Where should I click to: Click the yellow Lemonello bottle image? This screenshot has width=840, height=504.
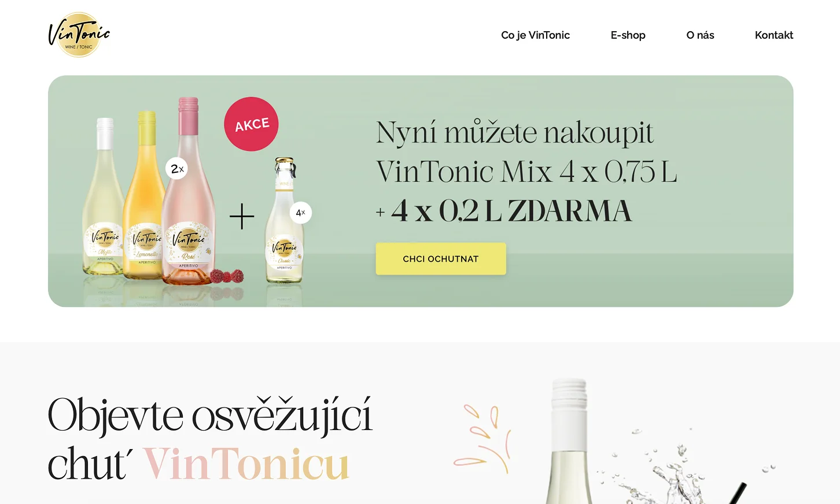click(145, 197)
